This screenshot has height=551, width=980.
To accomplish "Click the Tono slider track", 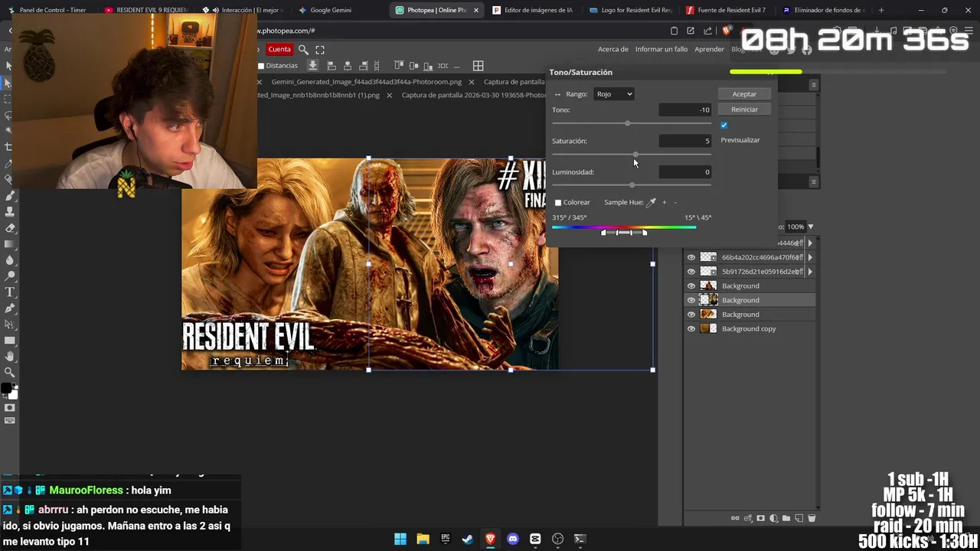I will tap(632, 123).
